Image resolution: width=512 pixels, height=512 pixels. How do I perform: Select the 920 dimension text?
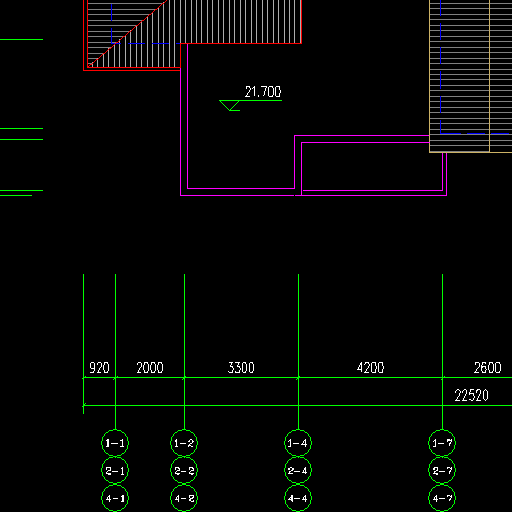[x=99, y=368]
